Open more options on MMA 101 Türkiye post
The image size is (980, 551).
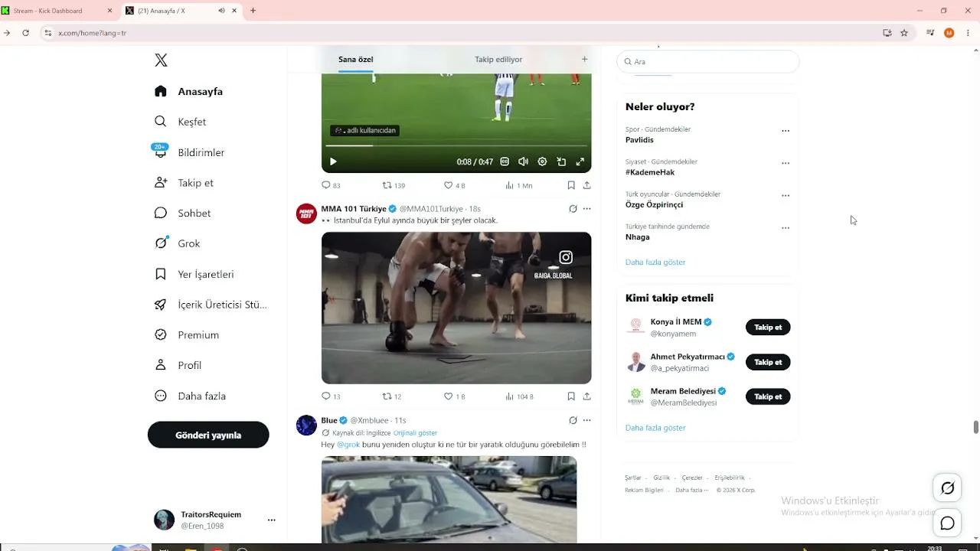pyautogui.click(x=587, y=209)
